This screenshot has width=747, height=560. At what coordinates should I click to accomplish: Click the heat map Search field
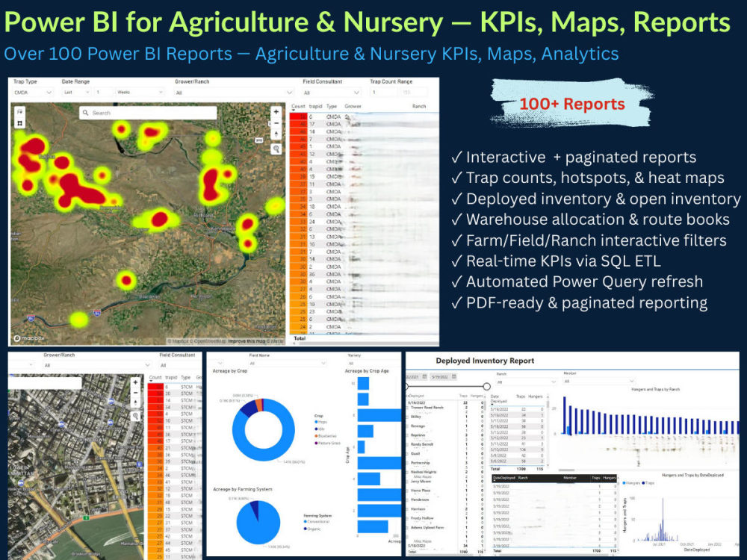(148, 113)
